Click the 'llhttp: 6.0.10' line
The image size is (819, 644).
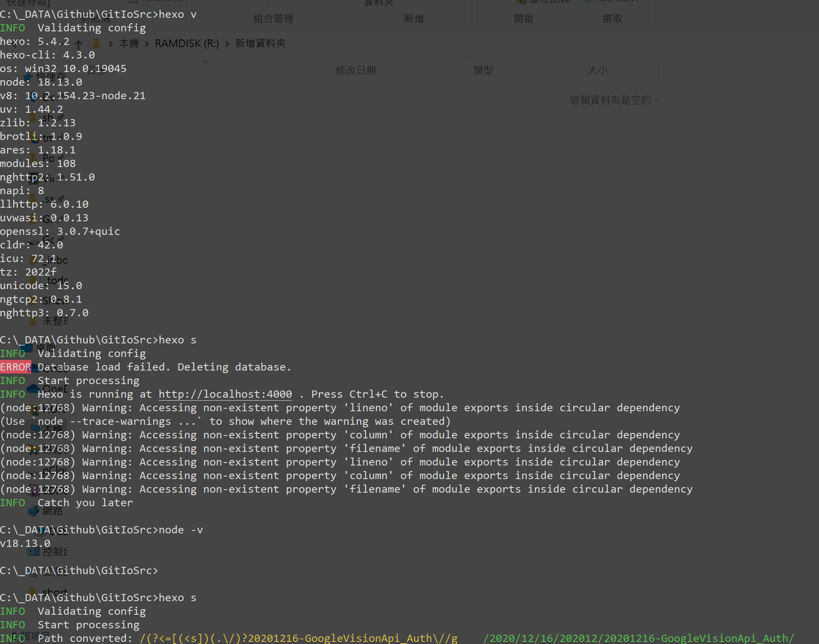[x=44, y=204]
